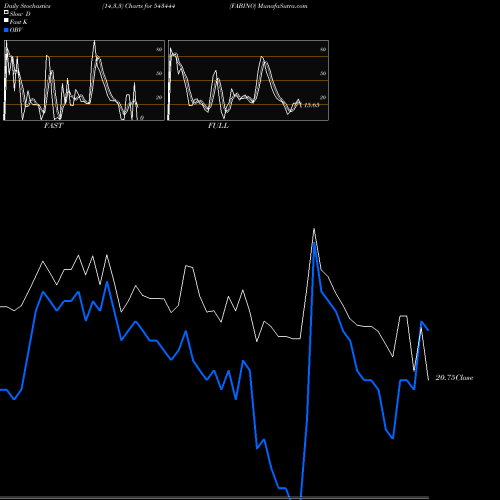This screenshot has width=500, height=500.
Task: Click the 'FULL' chart caption
Action: point(218,126)
